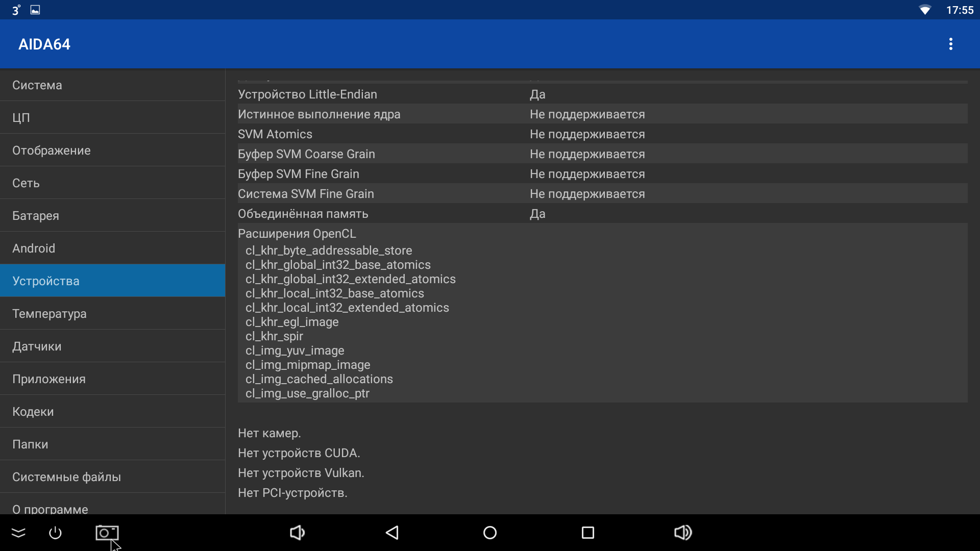The width and height of the screenshot is (980, 551).
Task: Tap the screenshot camera icon in navigation bar
Action: pos(107,533)
